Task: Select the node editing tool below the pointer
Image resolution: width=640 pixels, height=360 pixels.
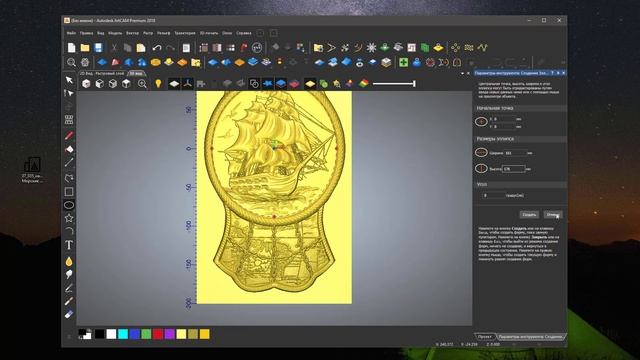Action: click(x=69, y=93)
